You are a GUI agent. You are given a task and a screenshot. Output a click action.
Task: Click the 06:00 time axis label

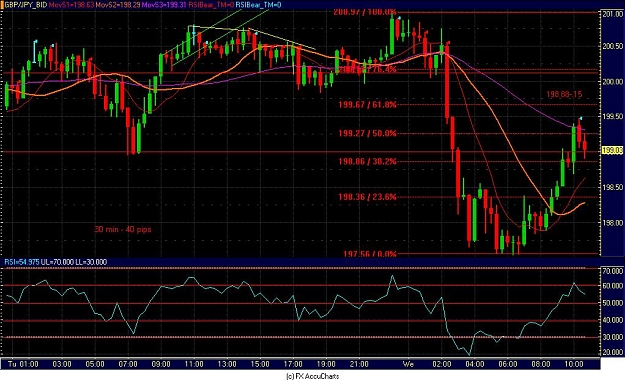tap(508, 364)
